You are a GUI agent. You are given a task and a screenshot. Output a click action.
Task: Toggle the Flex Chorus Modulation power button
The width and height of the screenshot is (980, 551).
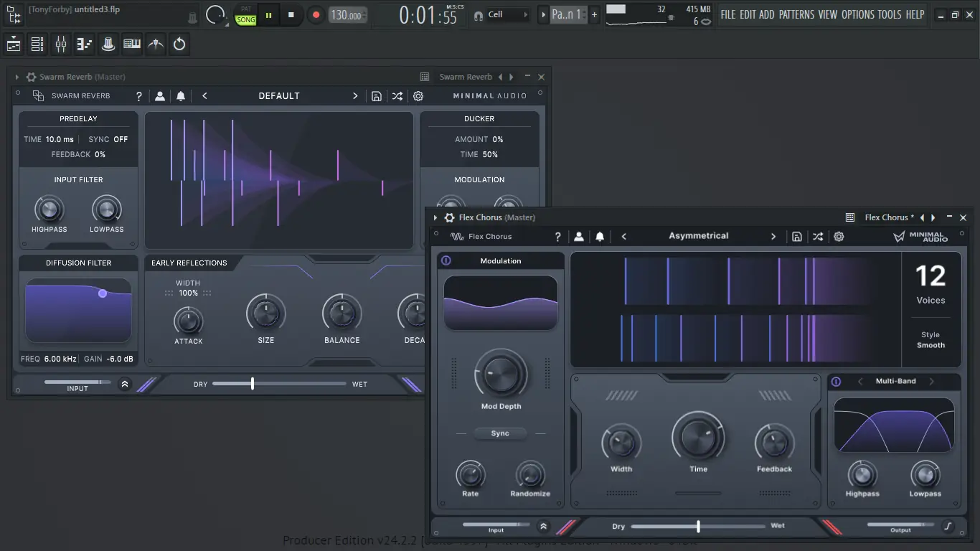click(446, 261)
